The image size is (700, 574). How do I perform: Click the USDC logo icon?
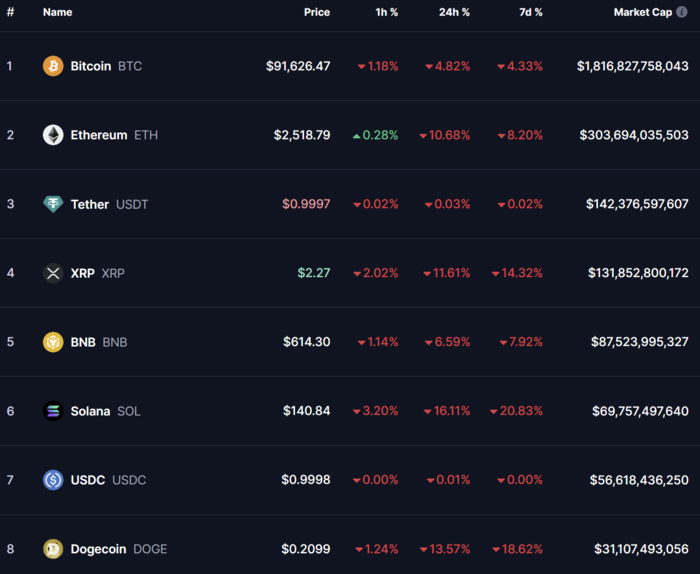coord(53,480)
